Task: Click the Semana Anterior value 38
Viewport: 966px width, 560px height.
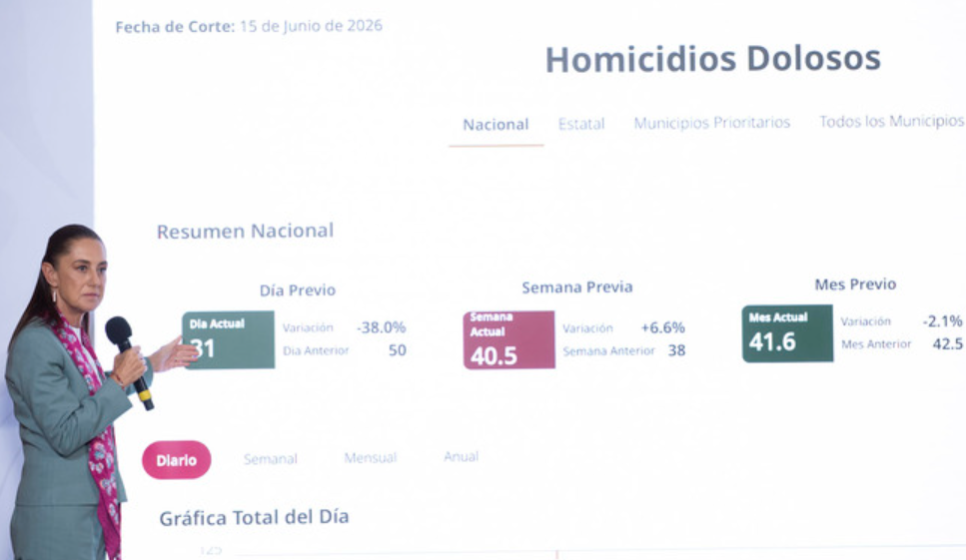Action: click(676, 350)
